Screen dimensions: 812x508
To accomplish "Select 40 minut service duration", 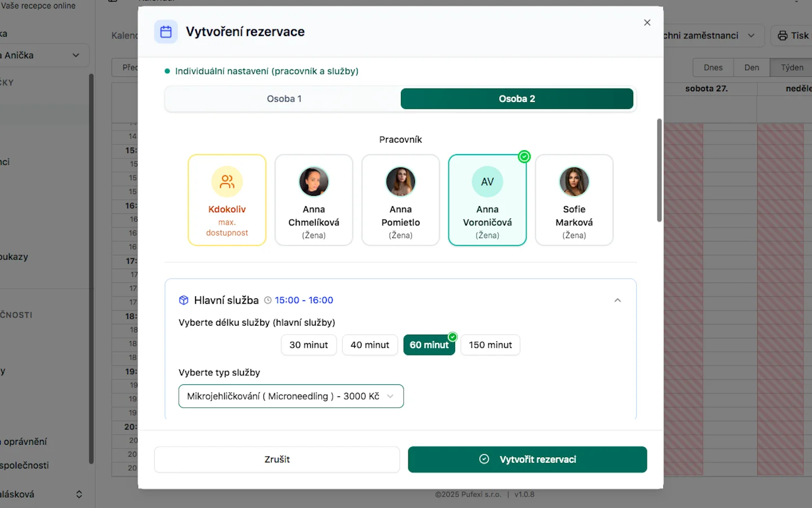I will pyautogui.click(x=370, y=345).
